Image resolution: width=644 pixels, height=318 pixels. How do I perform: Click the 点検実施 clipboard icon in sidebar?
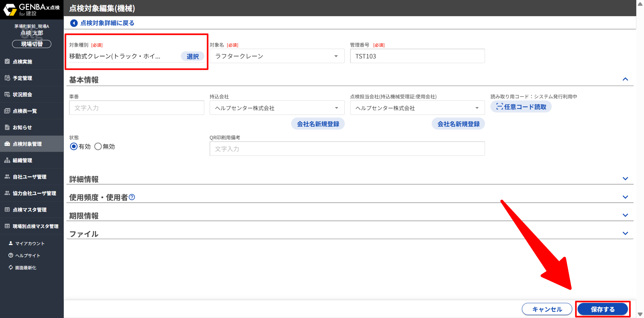(7, 61)
